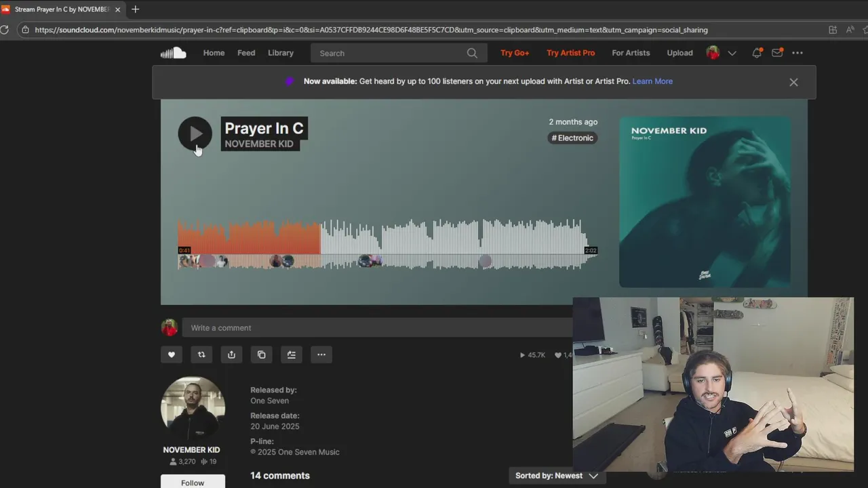Image resolution: width=868 pixels, height=488 pixels.
Task: Copy track link with copy icon
Action: point(261,354)
